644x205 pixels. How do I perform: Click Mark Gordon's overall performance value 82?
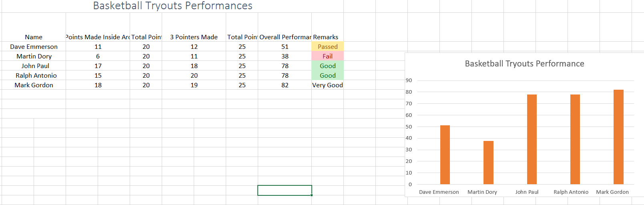tap(285, 85)
